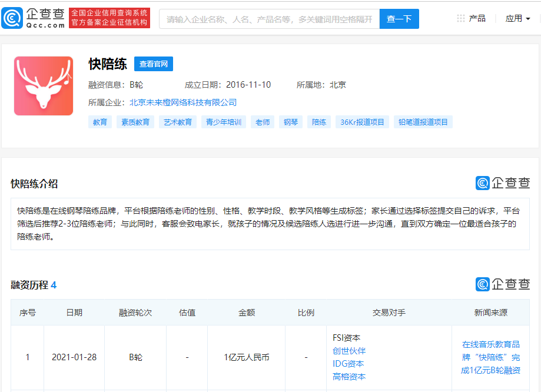Click the 查一下 search button

pyautogui.click(x=399, y=19)
